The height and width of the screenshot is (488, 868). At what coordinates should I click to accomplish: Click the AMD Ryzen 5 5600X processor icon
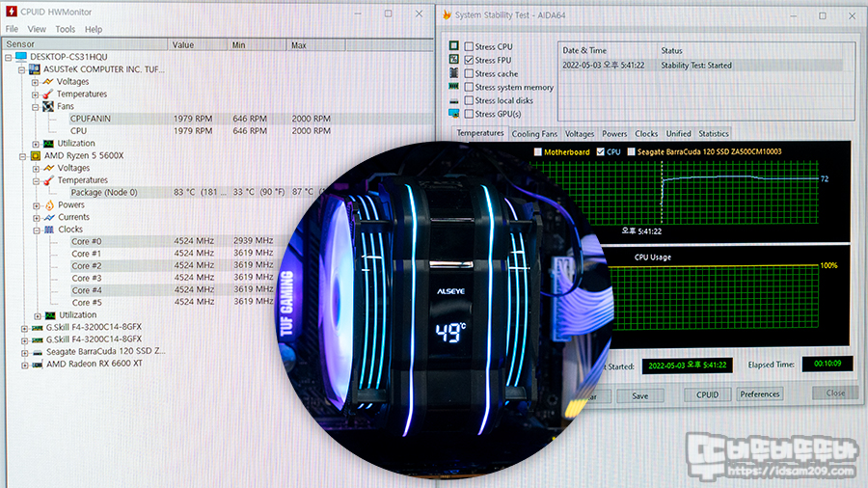(x=36, y=155)
